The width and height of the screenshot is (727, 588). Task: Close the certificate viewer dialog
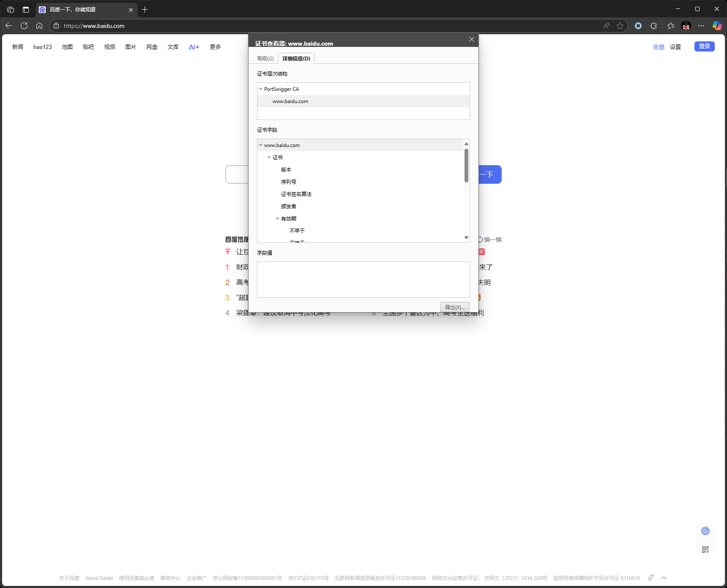pyautogui.click(x=472, y=39)
